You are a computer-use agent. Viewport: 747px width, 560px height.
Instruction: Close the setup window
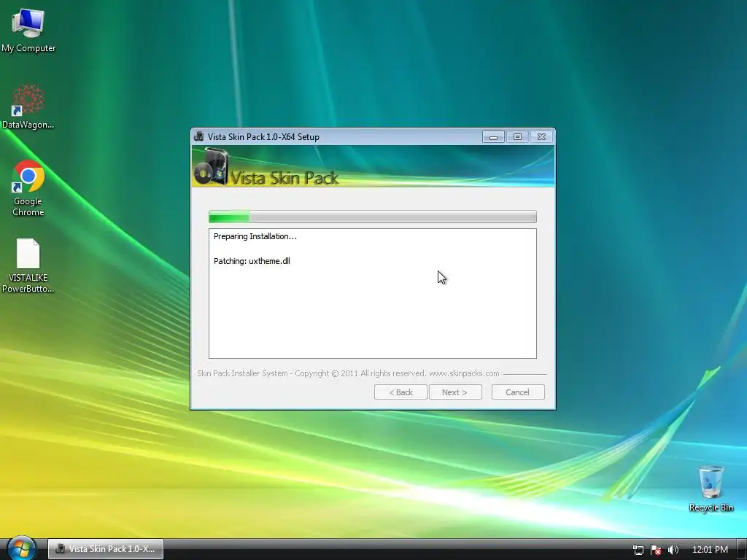pos(541,137)
